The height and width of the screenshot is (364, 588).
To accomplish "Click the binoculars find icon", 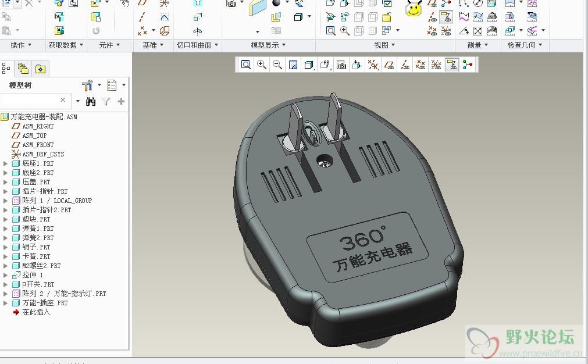I will click(90, 101).
